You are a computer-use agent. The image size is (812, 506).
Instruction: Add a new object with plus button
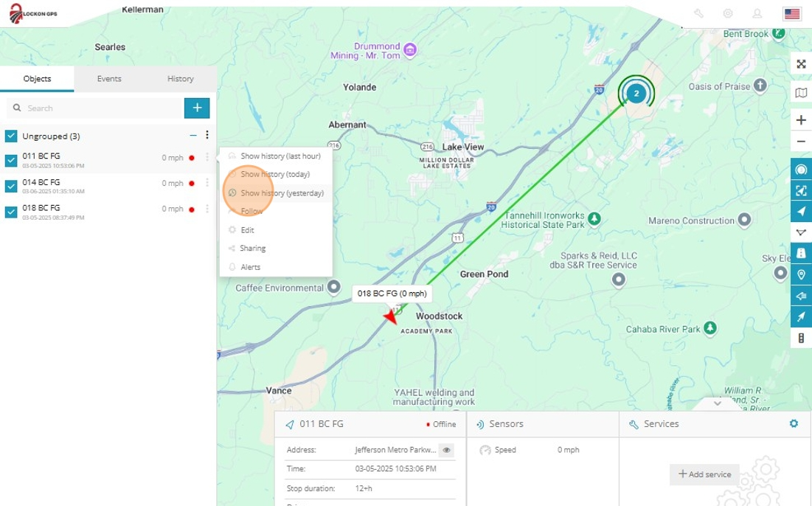tap(198, 108)
